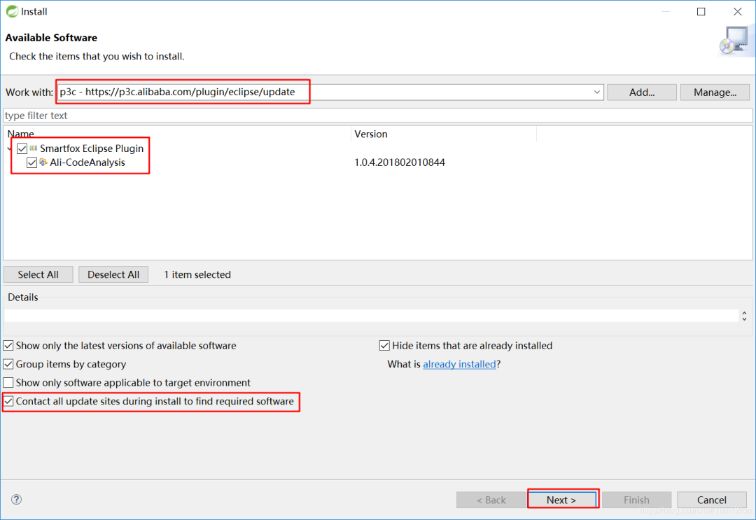Uncheck the Ali-CodeAnalysis checkbox
This screenshot has height=520, width=756.
click(32, 162)
